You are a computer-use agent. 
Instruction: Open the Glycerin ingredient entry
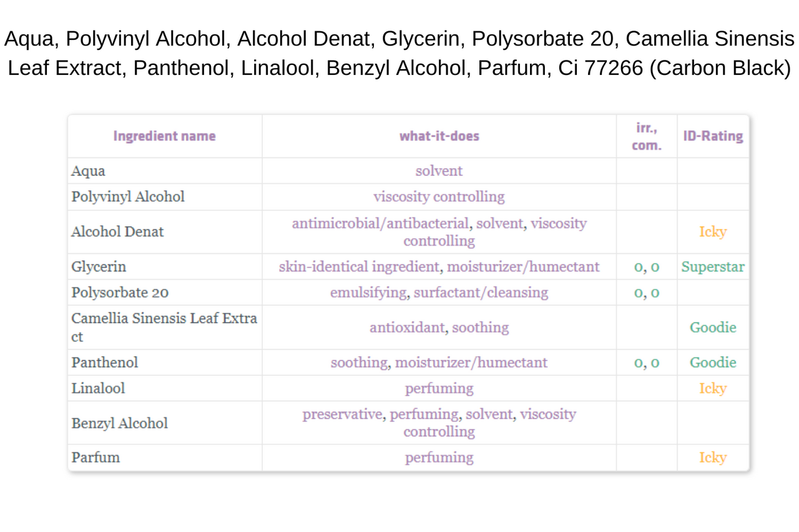99,266
